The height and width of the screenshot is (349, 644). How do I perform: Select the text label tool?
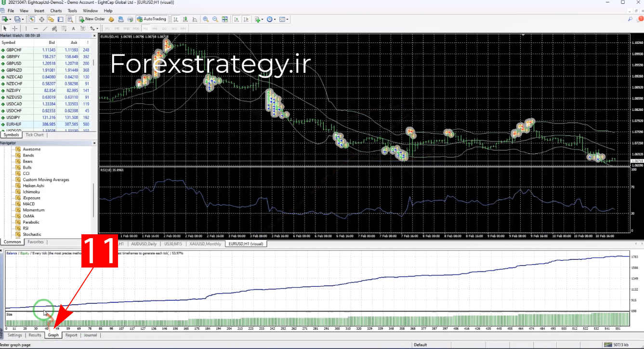83,29
